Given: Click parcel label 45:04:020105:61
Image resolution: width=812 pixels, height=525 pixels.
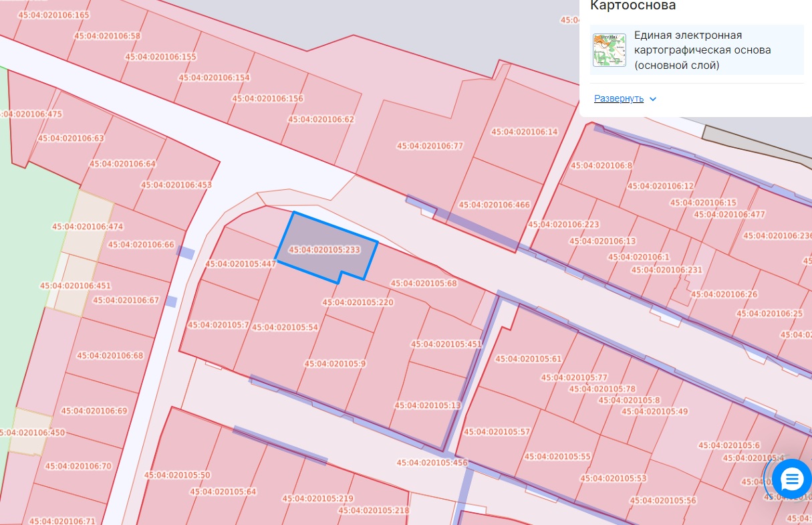Looking at the screenshot, I should tap(528, 358).
